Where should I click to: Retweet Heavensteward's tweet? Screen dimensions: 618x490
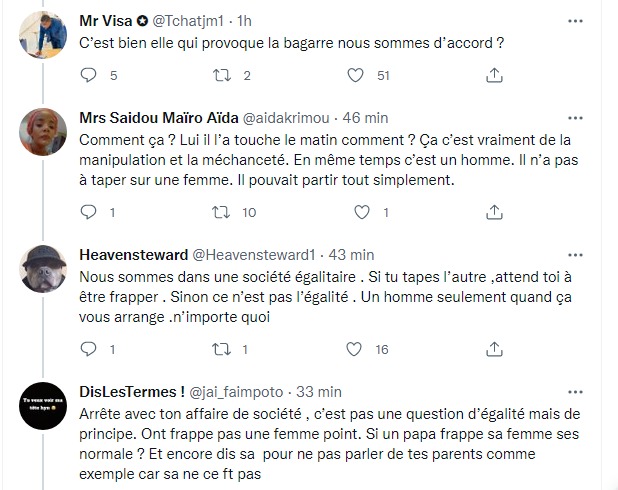(222, 349)
